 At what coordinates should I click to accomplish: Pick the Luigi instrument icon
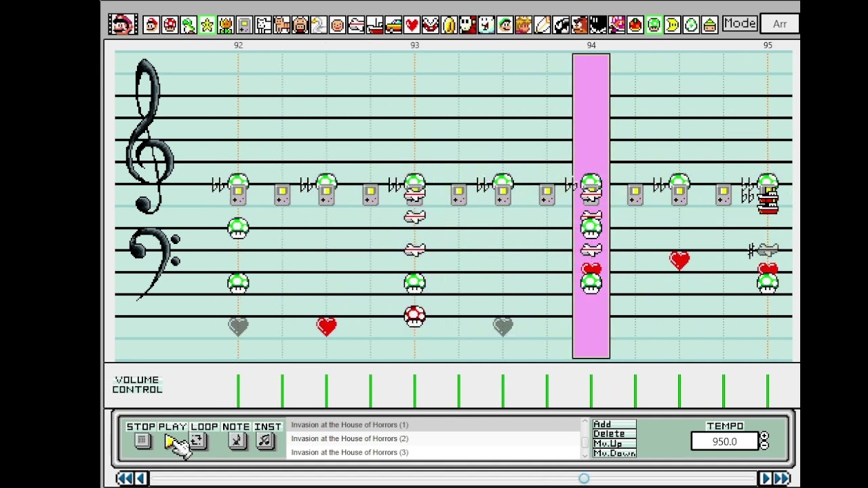pos(505,25)
